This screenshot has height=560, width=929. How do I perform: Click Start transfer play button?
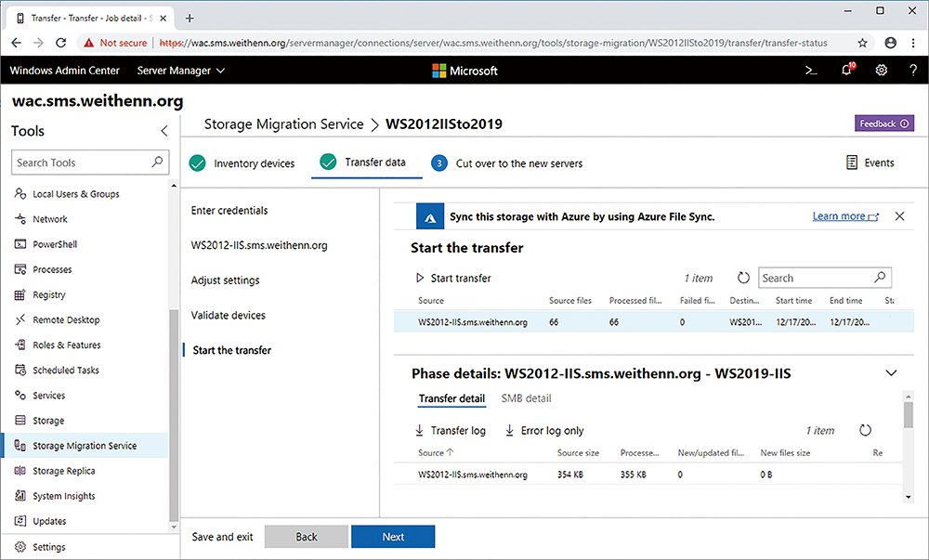[x=420, y=278]
